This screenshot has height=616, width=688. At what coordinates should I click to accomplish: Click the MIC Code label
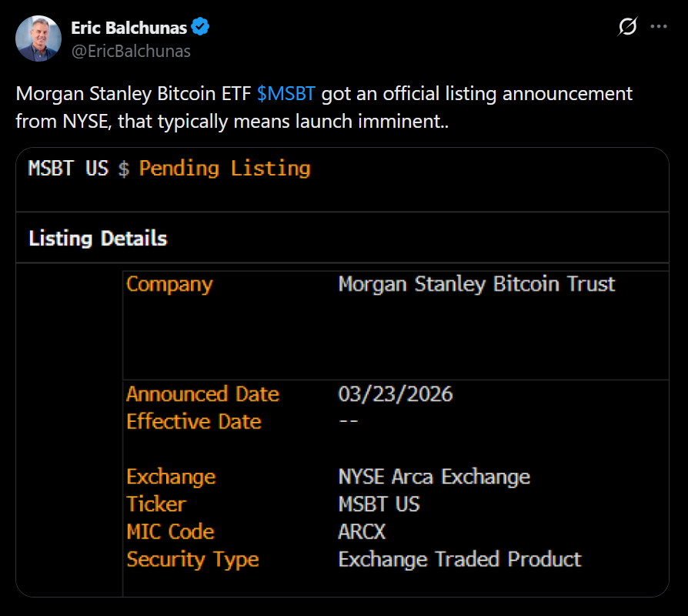point(170,532)
